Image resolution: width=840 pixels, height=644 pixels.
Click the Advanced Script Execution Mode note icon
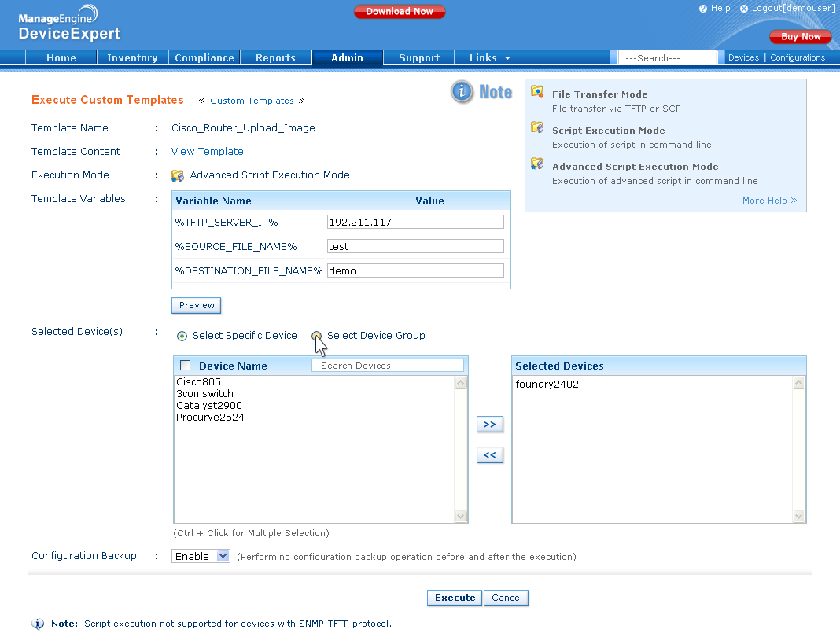point(537,164)
